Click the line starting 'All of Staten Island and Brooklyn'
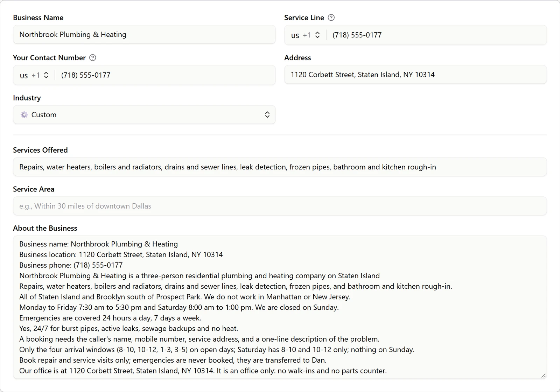The width and height of the screenshot is (560, 392). click(x=185, y=297)
